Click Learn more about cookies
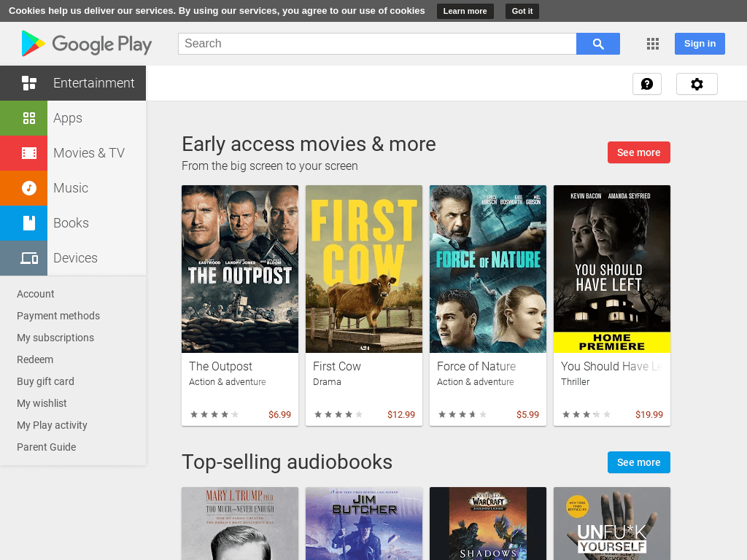747x560 pixels. (465, 11)
